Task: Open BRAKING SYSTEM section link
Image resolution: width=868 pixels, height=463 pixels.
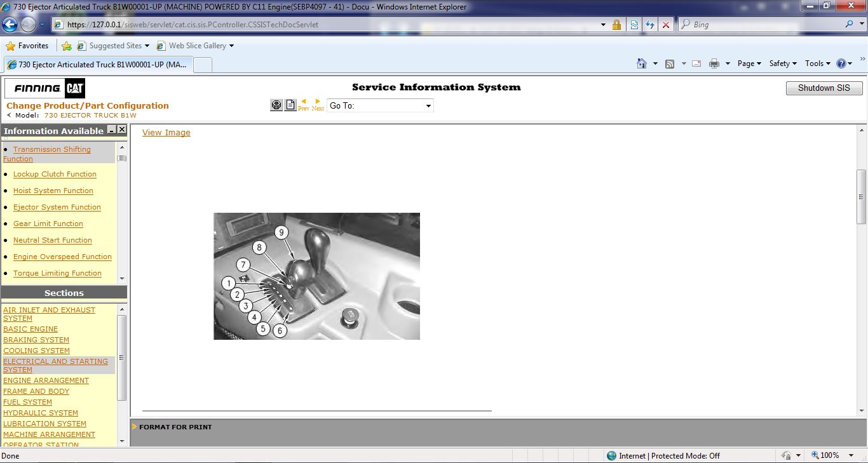Action: click(x=36, y=340)
